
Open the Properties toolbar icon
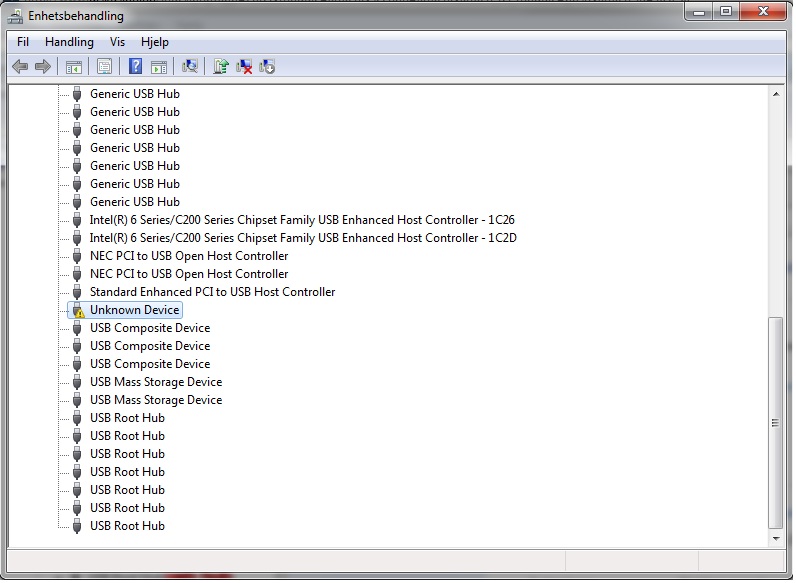(105, 67)
